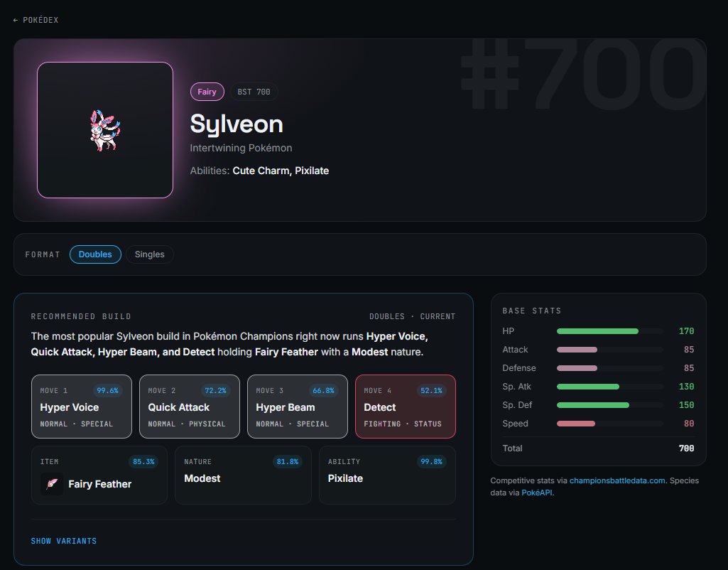Viewport: 728px width, 570px height.
Task: Click the Sp. Def value 150
Action: (x=686, y=405)
